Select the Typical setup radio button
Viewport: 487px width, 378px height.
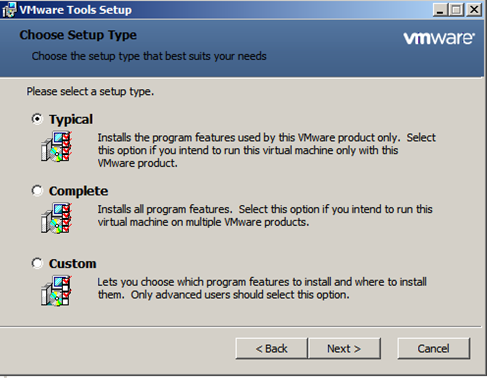[37, 119]
